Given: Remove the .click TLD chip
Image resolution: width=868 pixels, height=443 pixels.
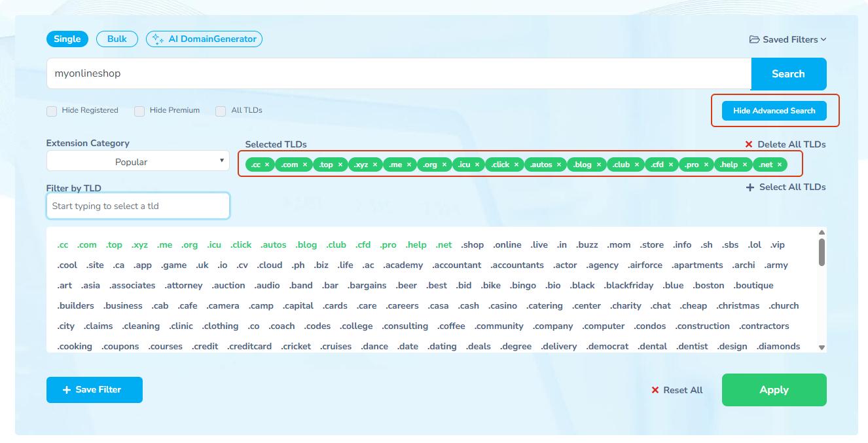Looking at the screenshot, I should click(516, 165).
